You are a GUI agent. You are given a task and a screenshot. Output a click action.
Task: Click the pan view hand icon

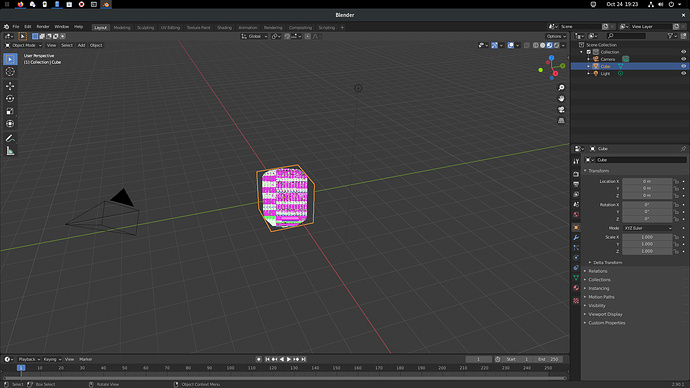click(561, 99)
